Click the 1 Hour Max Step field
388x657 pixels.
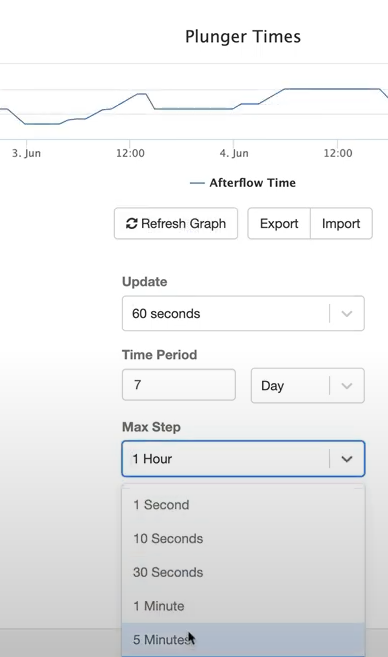tap(243, 459)
